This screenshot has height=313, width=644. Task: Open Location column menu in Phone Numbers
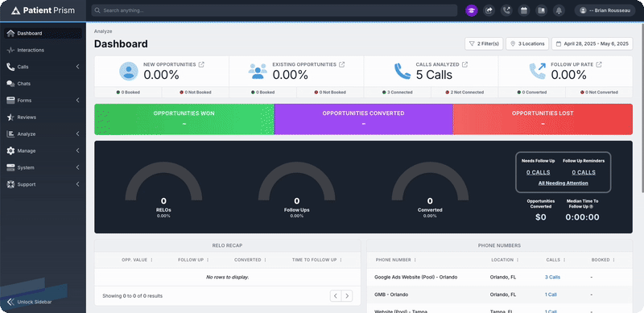518,260
